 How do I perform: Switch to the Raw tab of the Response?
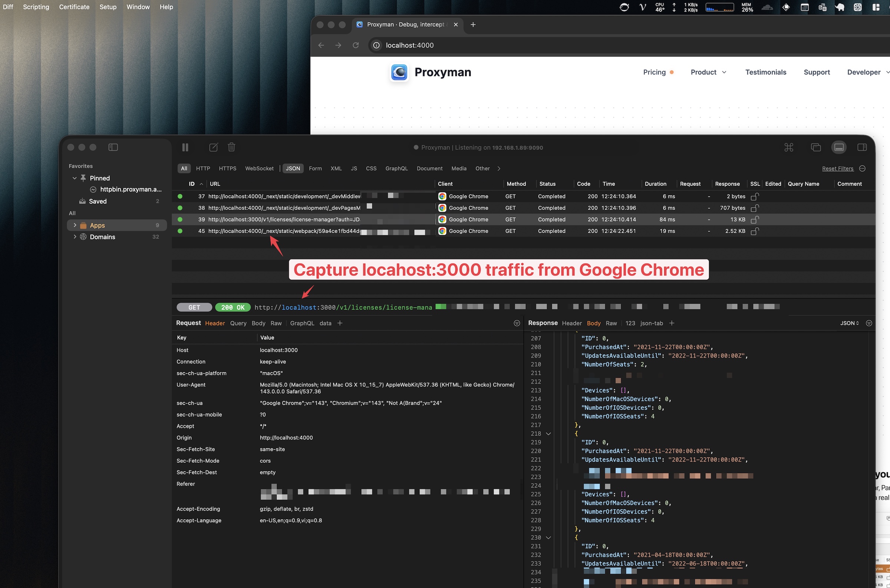611,323
